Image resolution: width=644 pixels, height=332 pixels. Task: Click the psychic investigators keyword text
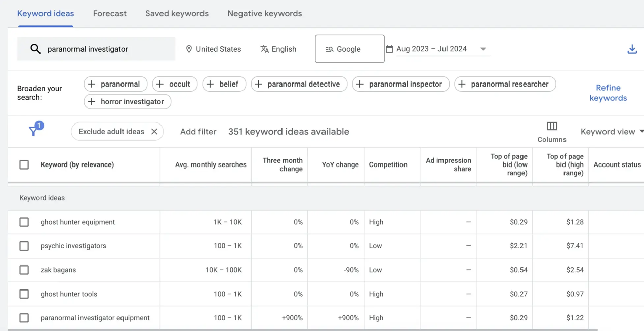[x=73, y=246]
